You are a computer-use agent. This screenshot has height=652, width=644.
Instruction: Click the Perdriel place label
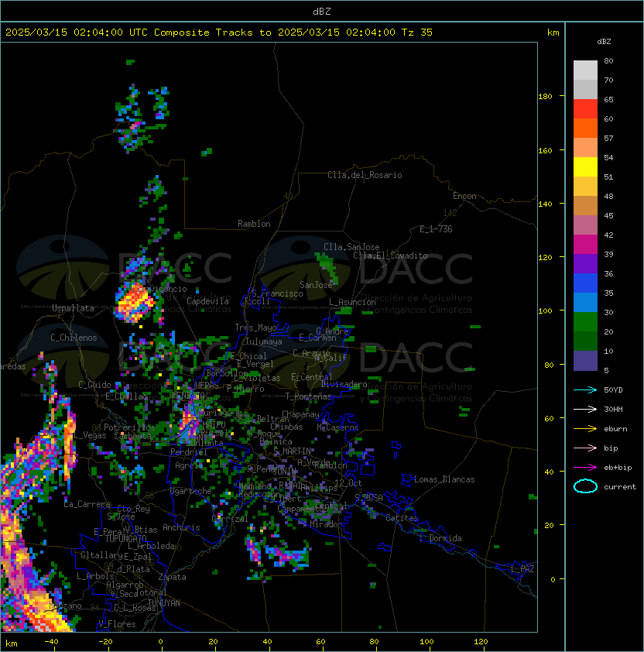tap(189, 452)
